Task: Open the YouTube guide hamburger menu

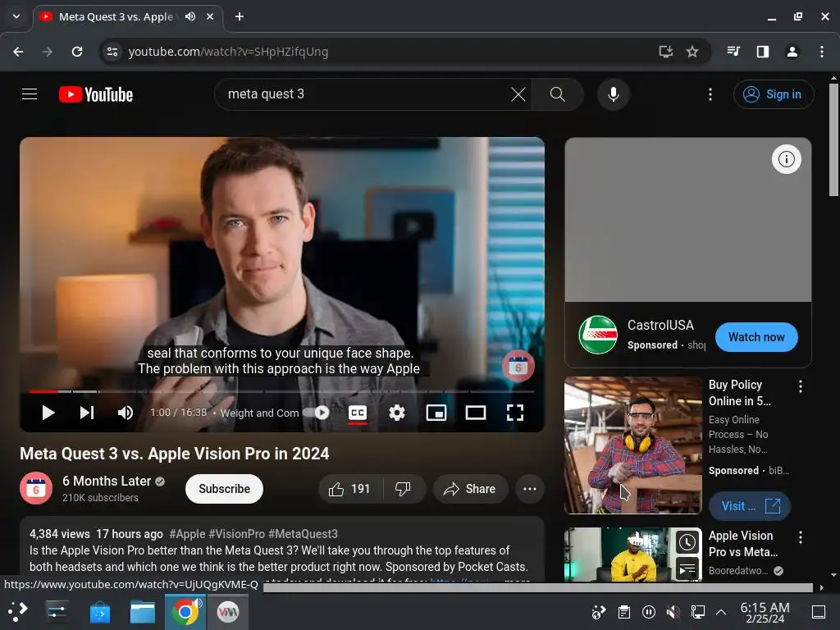Action: coord(30,94)
